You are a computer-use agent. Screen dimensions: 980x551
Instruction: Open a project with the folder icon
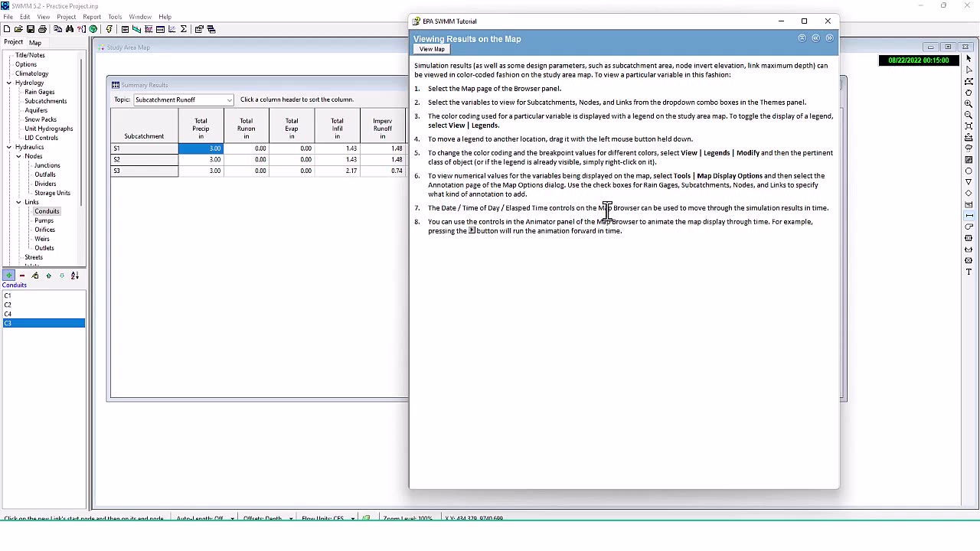18,29
